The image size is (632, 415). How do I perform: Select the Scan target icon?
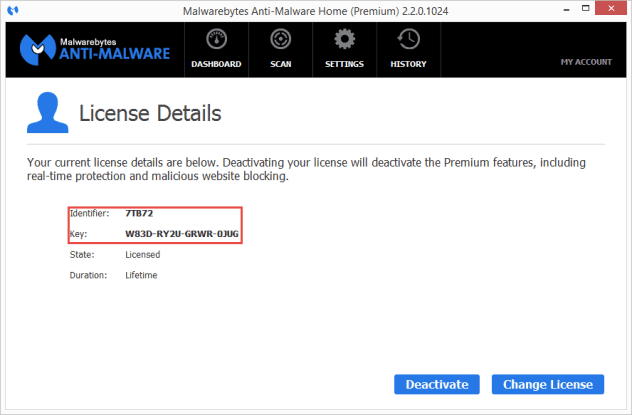(281, 39)
